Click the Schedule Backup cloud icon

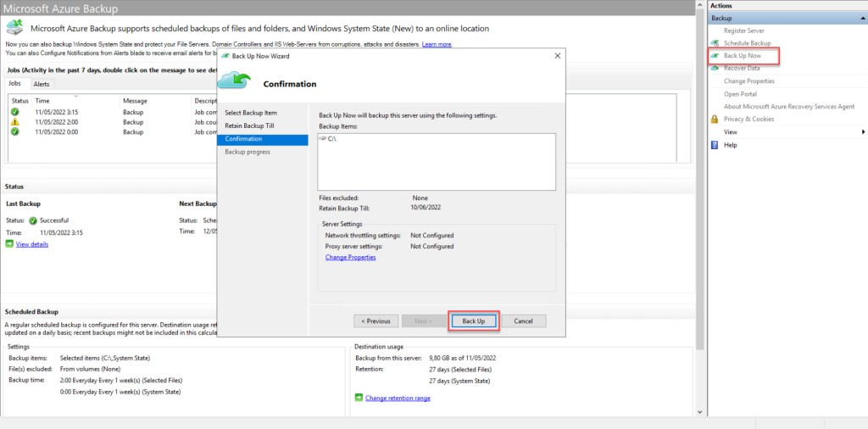pyautogui.click(x=715, y=42)
